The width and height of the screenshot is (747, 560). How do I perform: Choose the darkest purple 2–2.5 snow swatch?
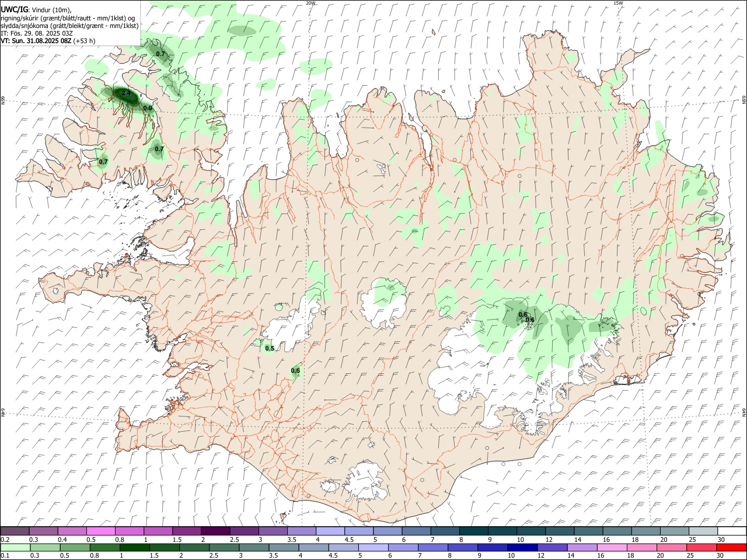tap(215, 531)
